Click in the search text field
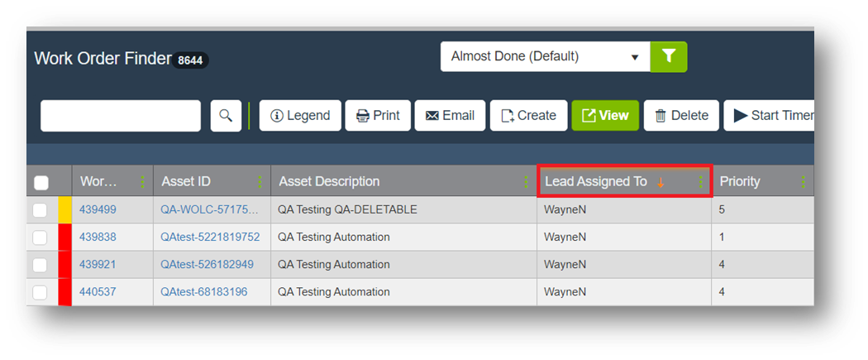The image size is (868, 360). click(121, 116)
